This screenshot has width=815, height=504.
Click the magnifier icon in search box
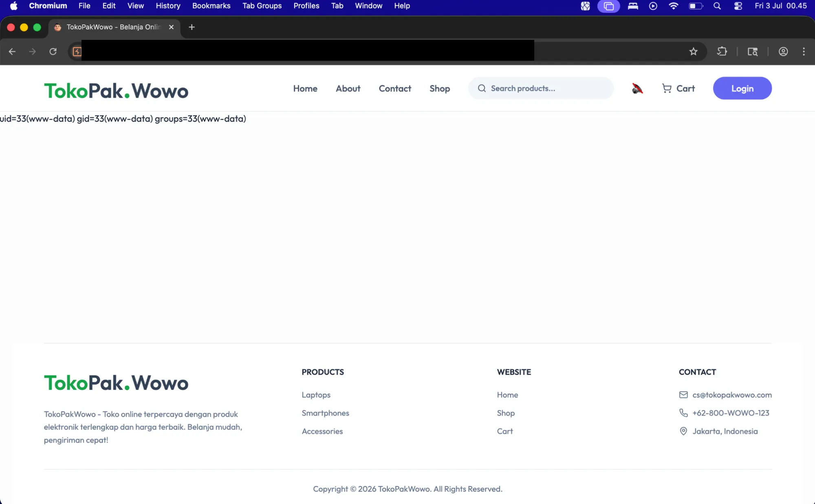482,88
